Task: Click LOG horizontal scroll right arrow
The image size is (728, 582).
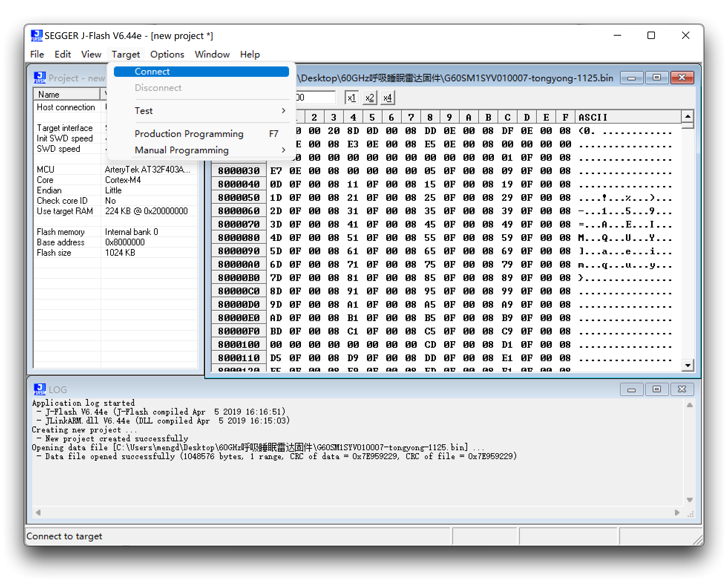Action: pyautogui.click(x=677, y=513)
